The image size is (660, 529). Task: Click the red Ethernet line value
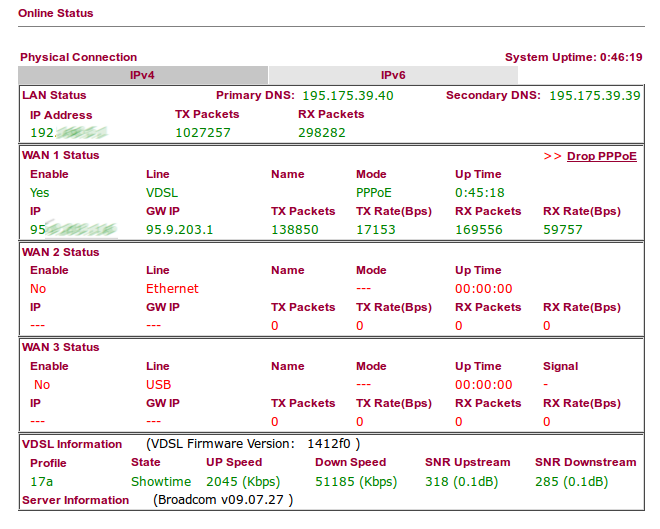click(x=172, y=289)
